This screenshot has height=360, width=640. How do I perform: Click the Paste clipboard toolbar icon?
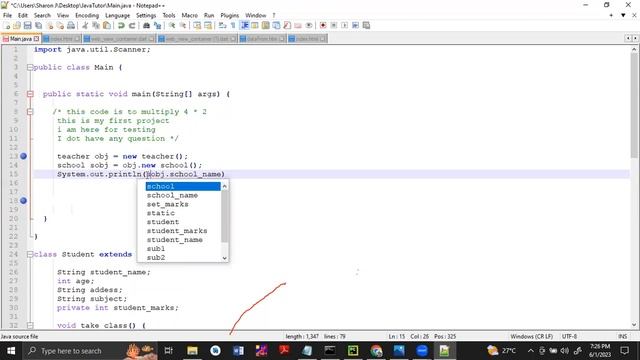point(107,25)
